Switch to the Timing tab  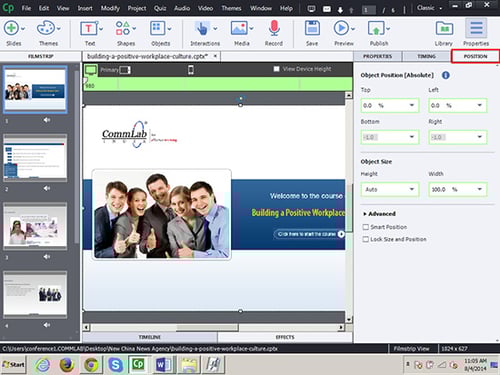tap(426, 56)
